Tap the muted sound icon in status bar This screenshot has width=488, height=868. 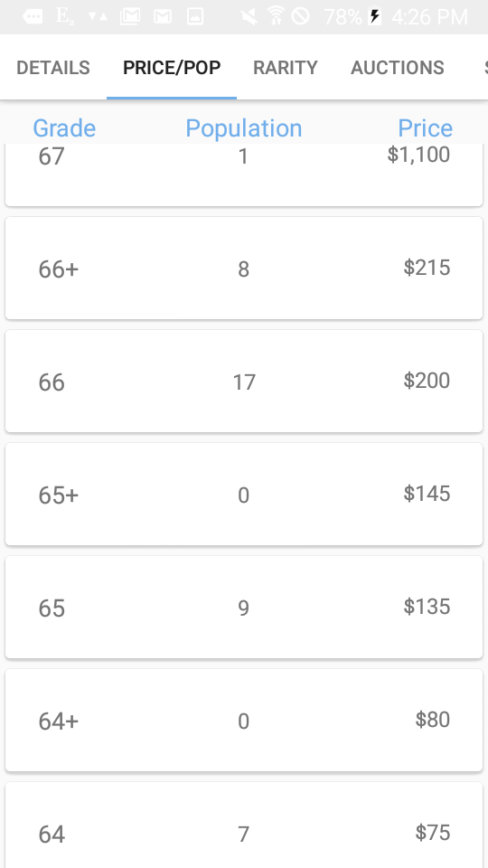[x=249, y=16]
